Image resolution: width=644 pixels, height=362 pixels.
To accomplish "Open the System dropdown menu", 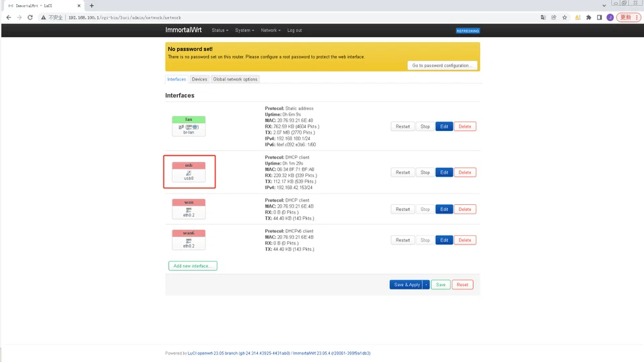I will point(244,30).
